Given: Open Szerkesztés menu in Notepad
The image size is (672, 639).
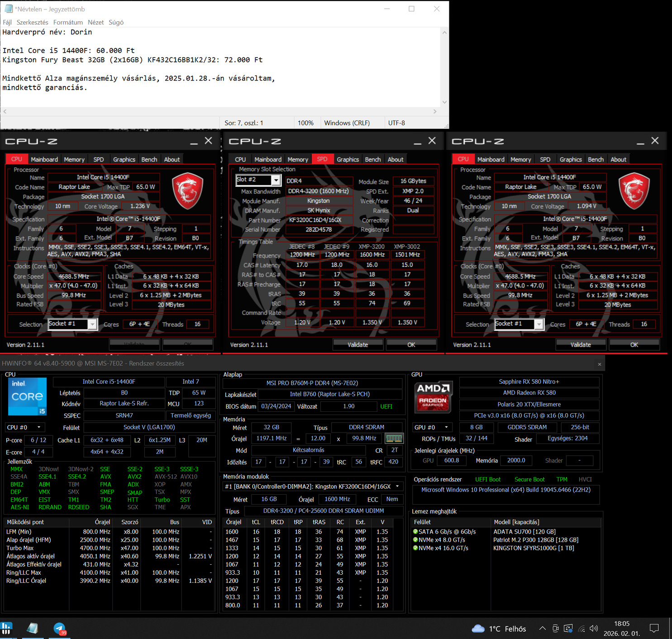Looking at the screenshot, I should [33, 22].
